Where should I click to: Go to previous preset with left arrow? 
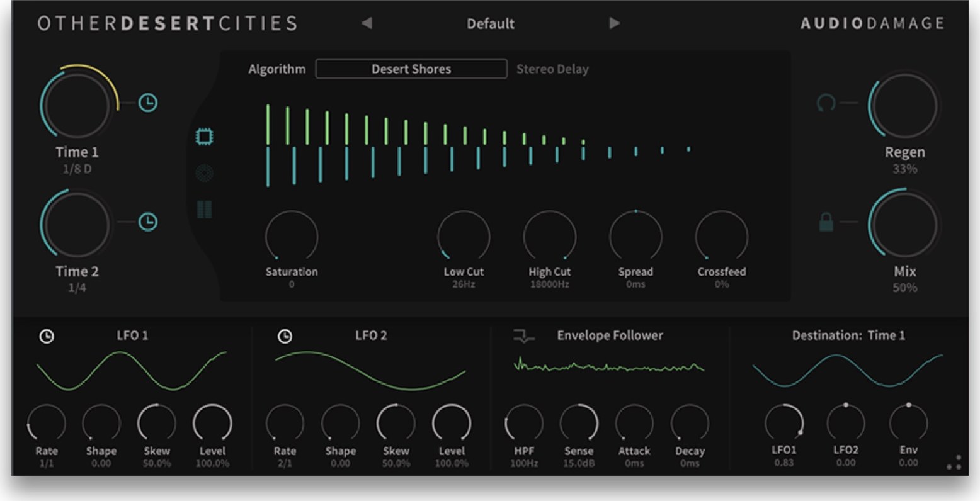pos(367,23)
